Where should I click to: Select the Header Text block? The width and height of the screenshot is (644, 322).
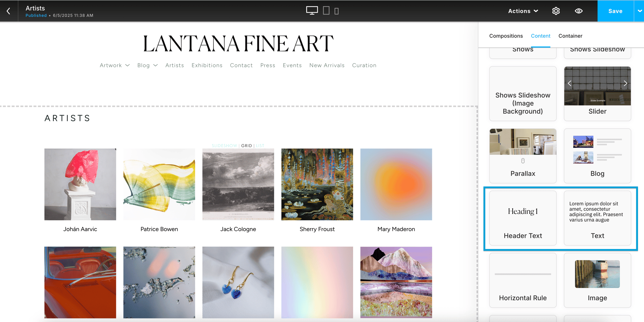tap(523, 218)
